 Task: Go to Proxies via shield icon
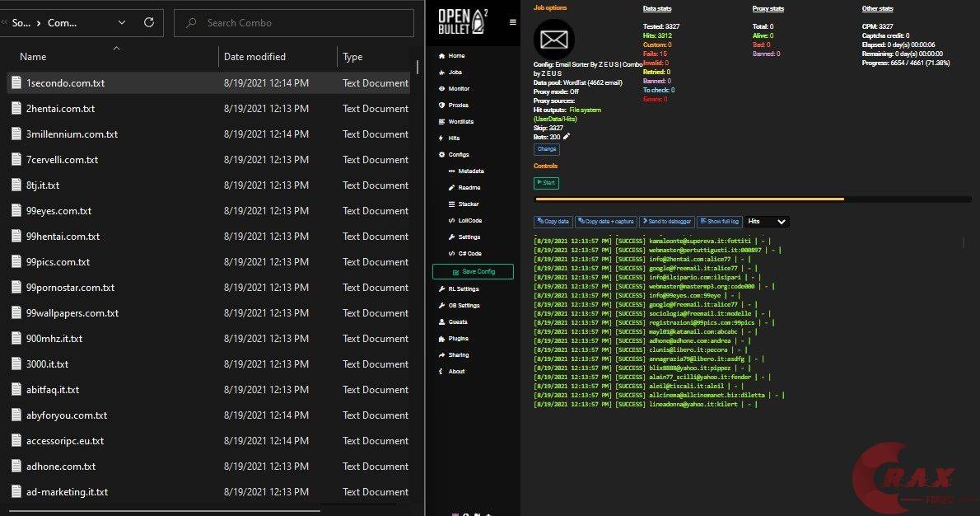coord(442,105)
